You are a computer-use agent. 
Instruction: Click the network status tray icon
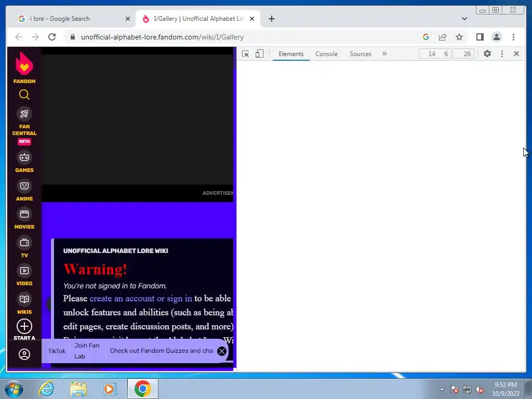[x=467, y=389]
